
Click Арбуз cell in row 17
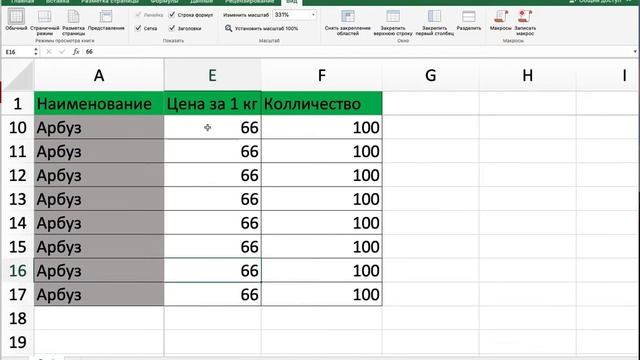point(99,295)
